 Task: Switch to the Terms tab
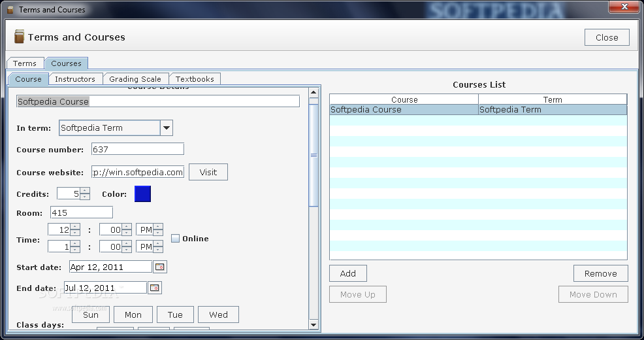[25, 63]
